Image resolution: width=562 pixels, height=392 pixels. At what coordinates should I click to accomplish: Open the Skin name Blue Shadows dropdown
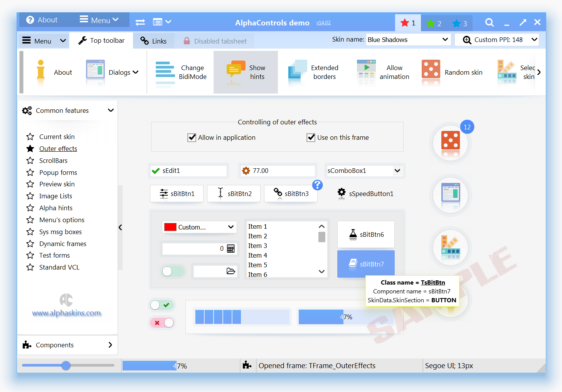point(408,40)
